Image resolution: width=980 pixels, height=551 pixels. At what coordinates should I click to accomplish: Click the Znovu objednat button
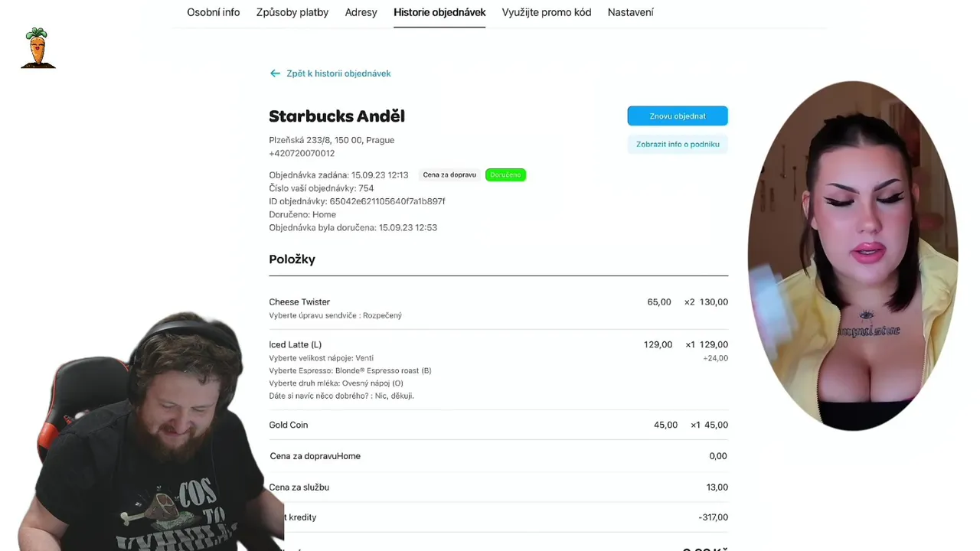tap(678, 116)
